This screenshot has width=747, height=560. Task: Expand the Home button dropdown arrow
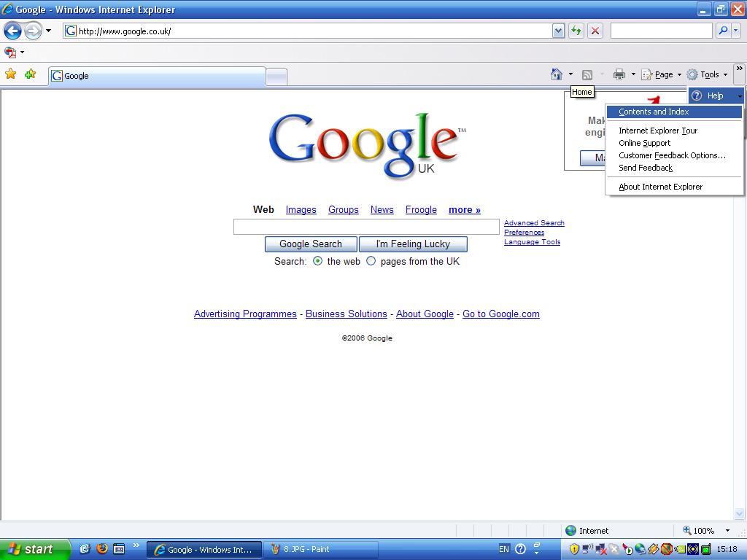pos(570,74)
